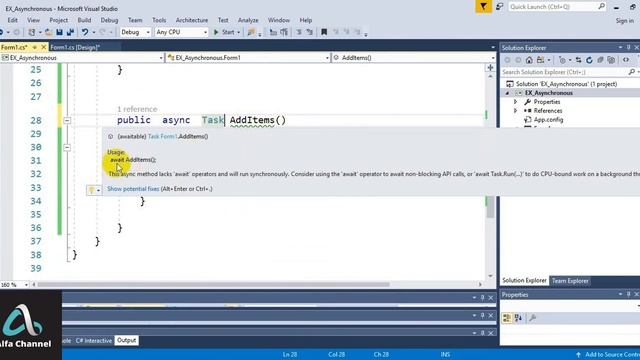The width and height of the screenshot is (640, 360).
Task: Click Show All Files icon
Action: pyautogui.click(x=611, y=60)
